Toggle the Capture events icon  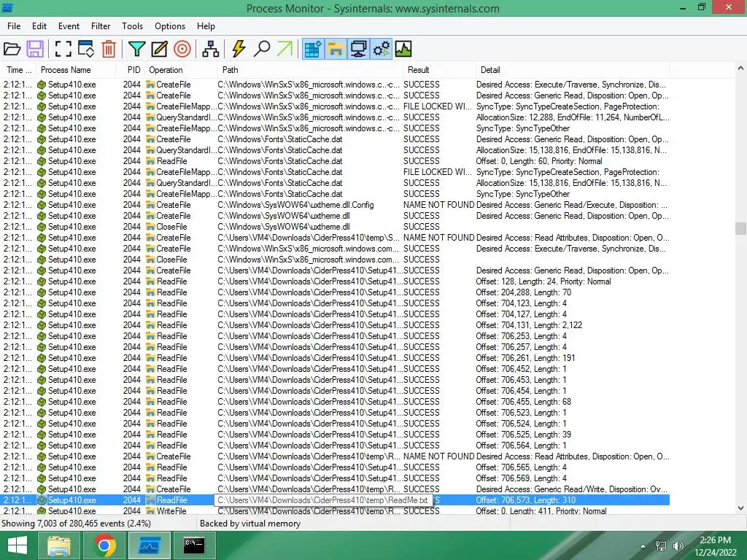click(x=63, y=49)
